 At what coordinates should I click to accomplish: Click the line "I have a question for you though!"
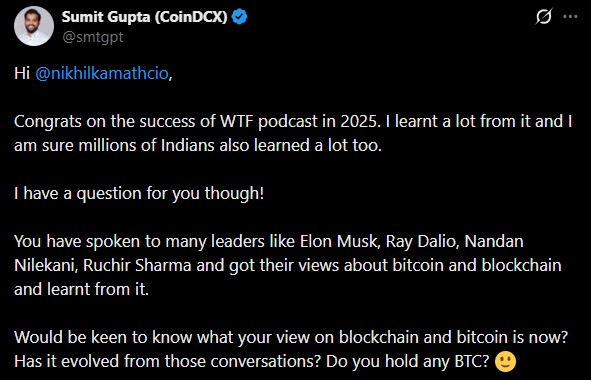click(139, 193)
